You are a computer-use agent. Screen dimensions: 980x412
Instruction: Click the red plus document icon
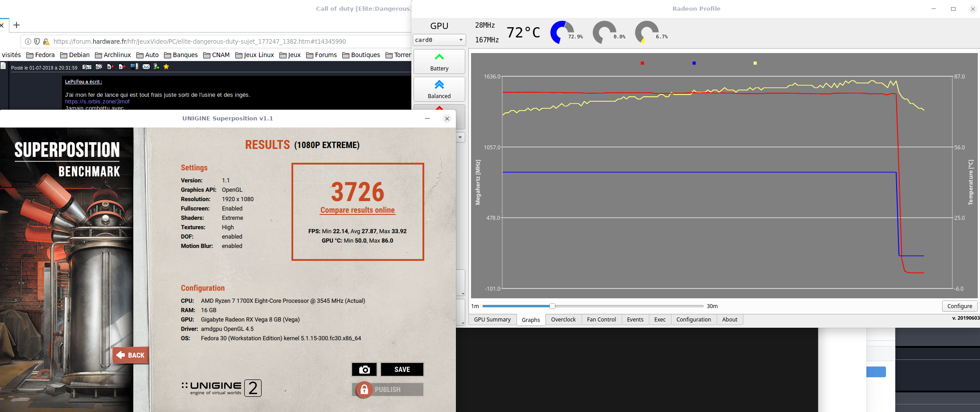(122, 67)
